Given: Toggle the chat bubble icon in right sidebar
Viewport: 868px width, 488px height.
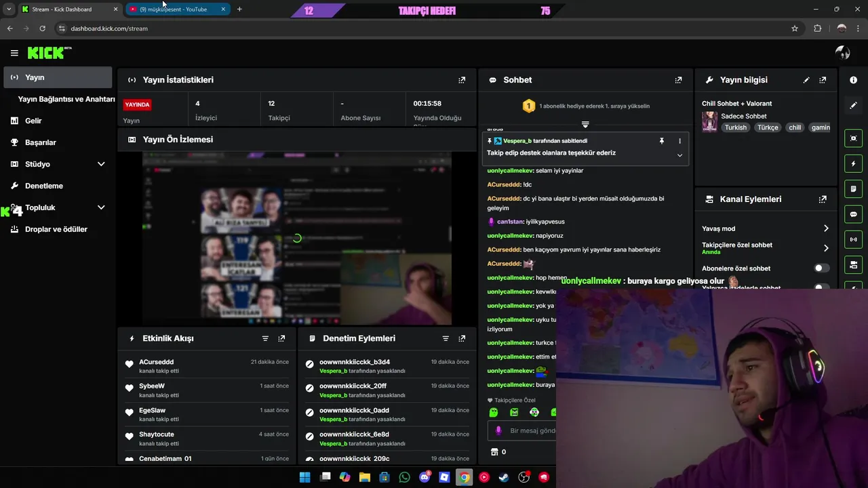Looking at the screenshot, I should [853, 214].
